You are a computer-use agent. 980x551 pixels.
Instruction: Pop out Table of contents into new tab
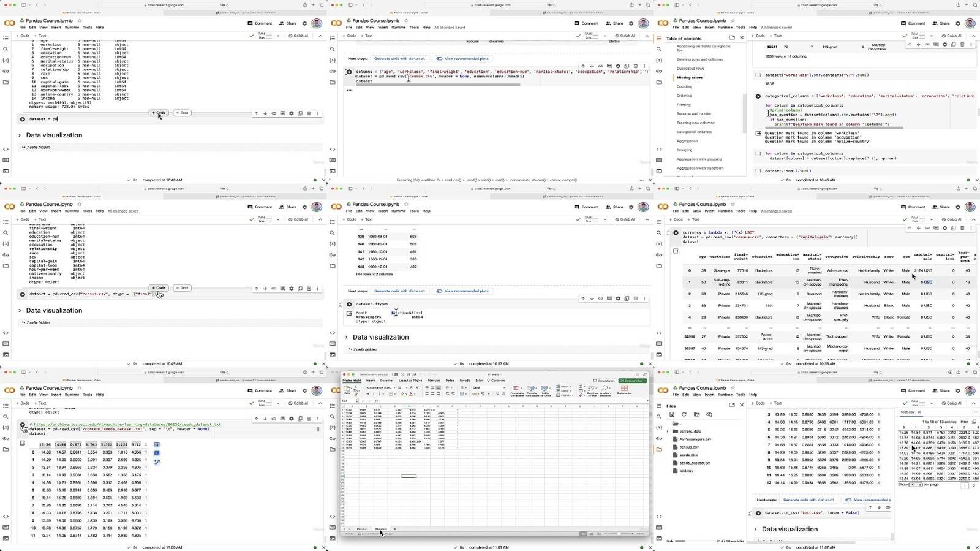tap(732, 38)
